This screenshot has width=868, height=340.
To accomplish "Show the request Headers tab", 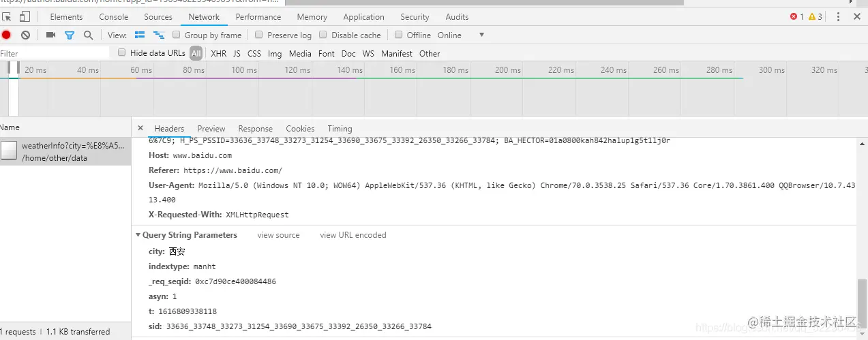I will click(x=169, y=129).
